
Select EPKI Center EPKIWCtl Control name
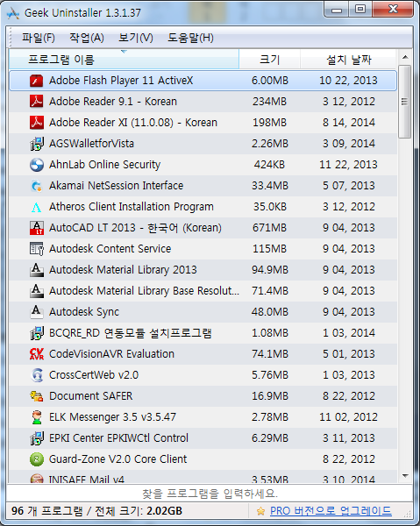click(x=118, y=438)
